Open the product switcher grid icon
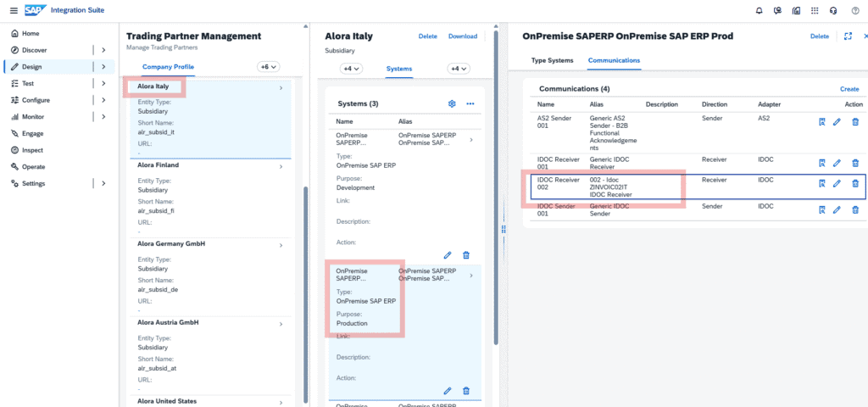868x407 pixels. tap(815, 10)
